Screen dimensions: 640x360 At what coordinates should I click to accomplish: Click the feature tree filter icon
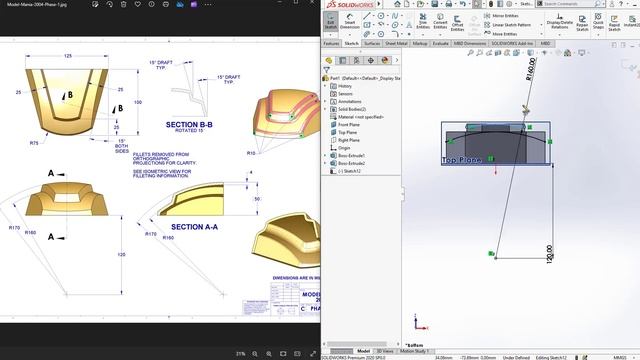point(327,70)
